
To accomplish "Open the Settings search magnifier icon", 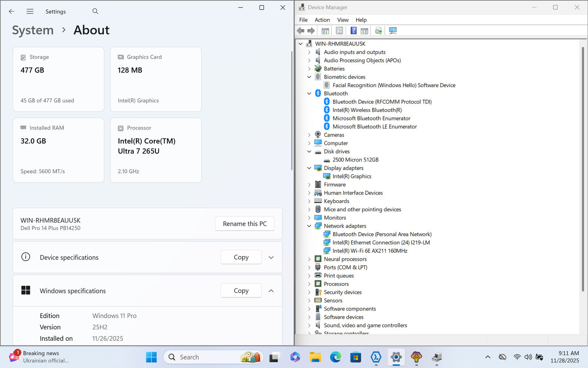I will 95,11.
